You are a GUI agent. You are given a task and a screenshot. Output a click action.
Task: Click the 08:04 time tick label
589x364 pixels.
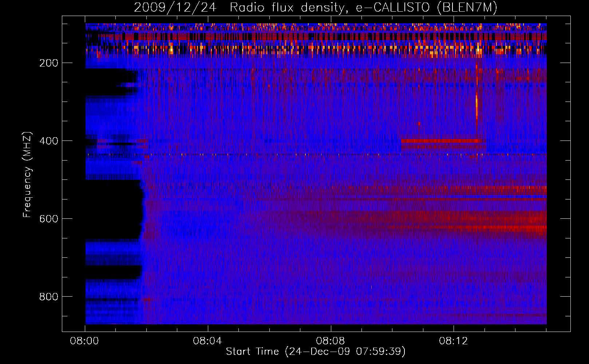pyautogui.click(x=207, y=341)
